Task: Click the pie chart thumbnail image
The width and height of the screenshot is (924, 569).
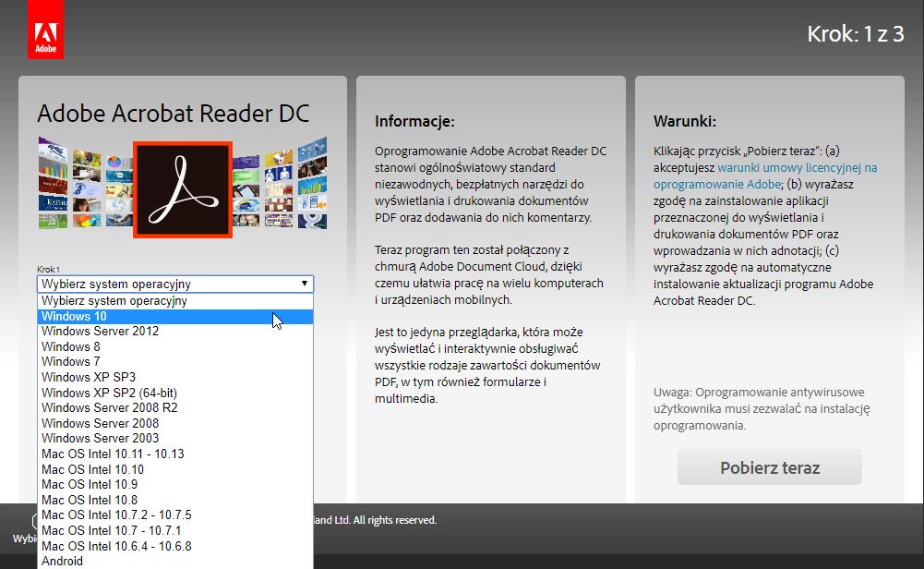Action: click(x=114, y=163)
